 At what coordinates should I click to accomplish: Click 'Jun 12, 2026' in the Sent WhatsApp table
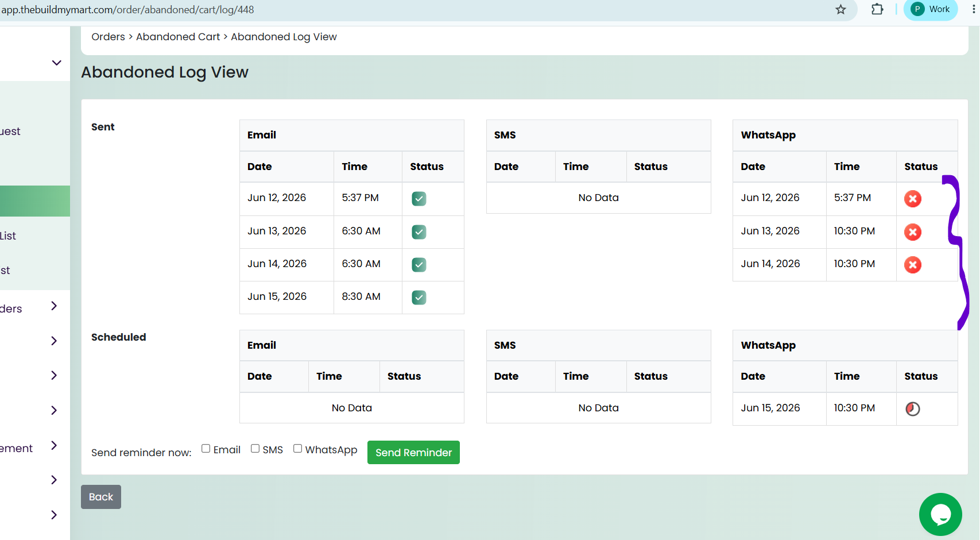[770, 198]
